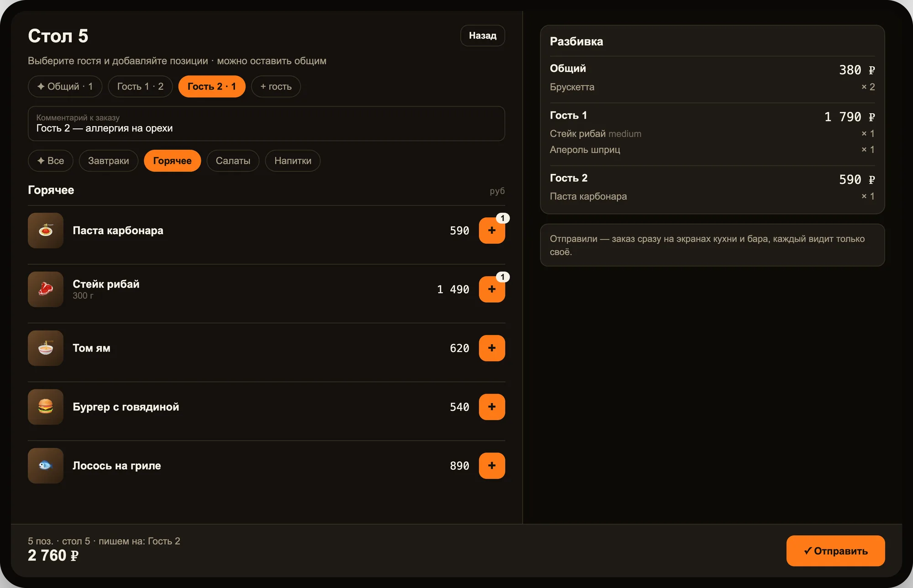Show all menu categories with Все
Screen dimensions: 913x588
click(x=51, y=161)
